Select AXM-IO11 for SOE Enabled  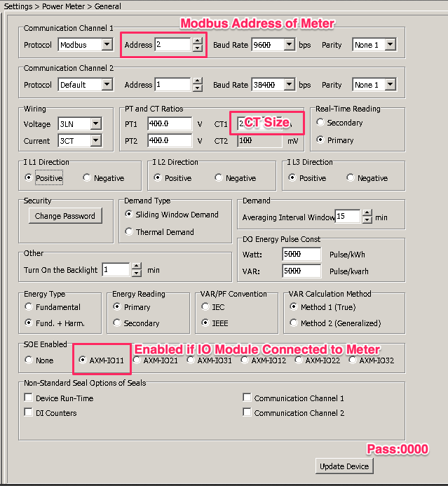(x=101, y=360)
